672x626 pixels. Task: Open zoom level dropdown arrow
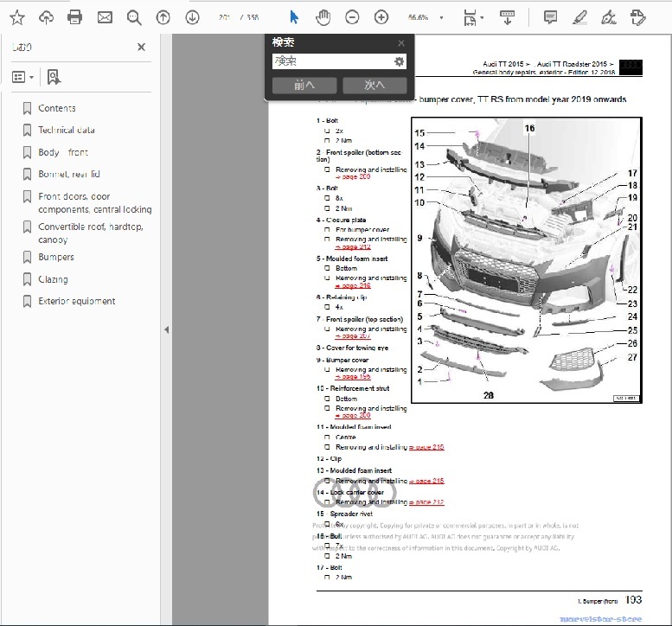[x=441, y=17]
